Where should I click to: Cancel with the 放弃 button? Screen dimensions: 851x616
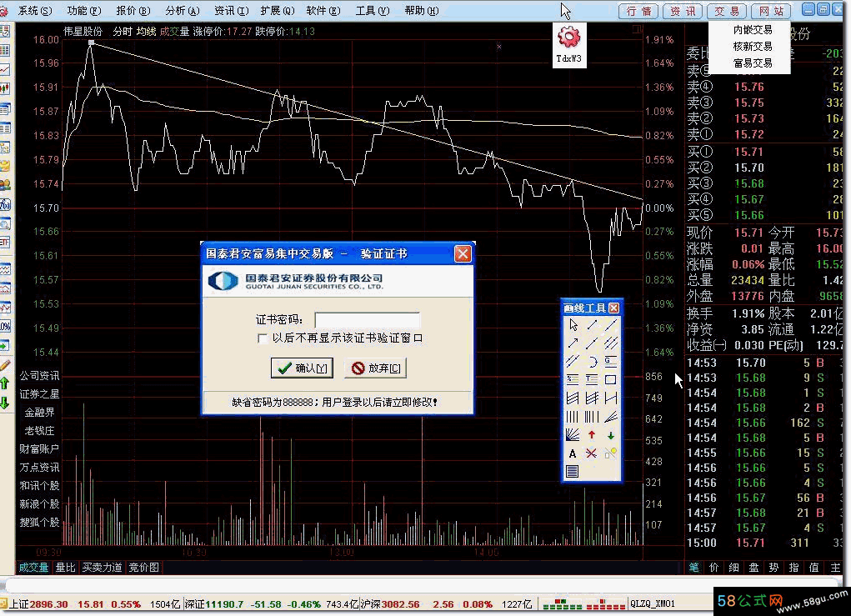pos(376,368)
